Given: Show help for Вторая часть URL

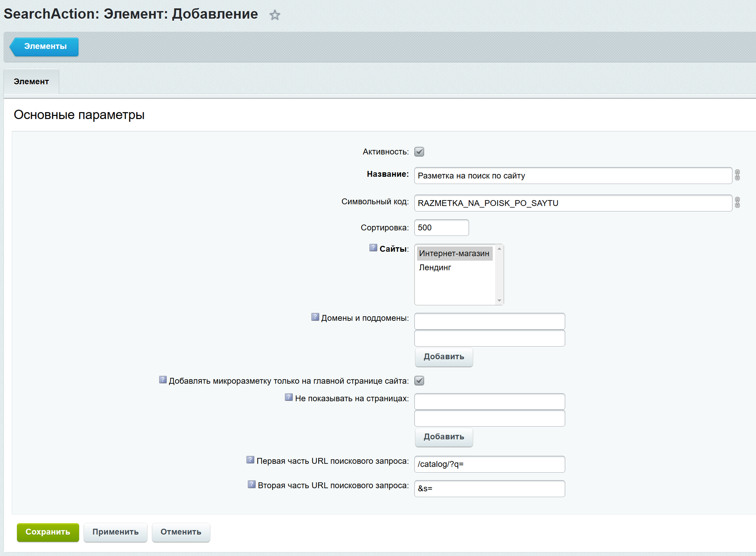Looking at the screenshot, I should (252, 484).
